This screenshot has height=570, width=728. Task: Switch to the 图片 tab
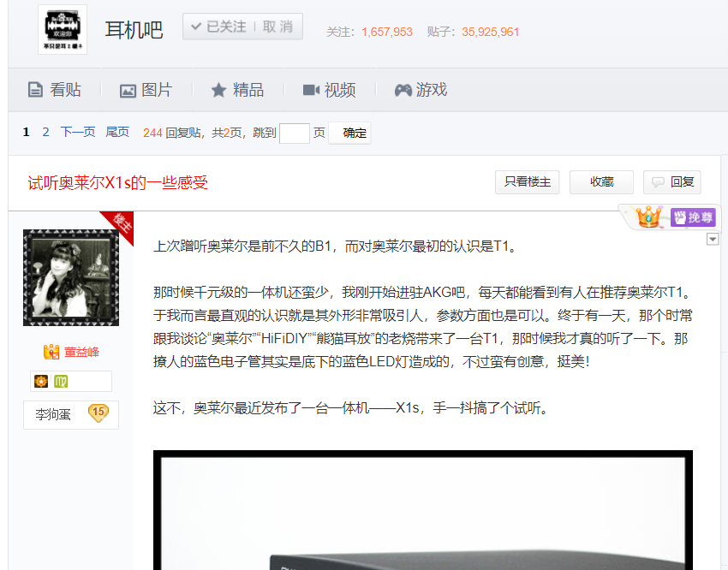click(x=146, y=90)
